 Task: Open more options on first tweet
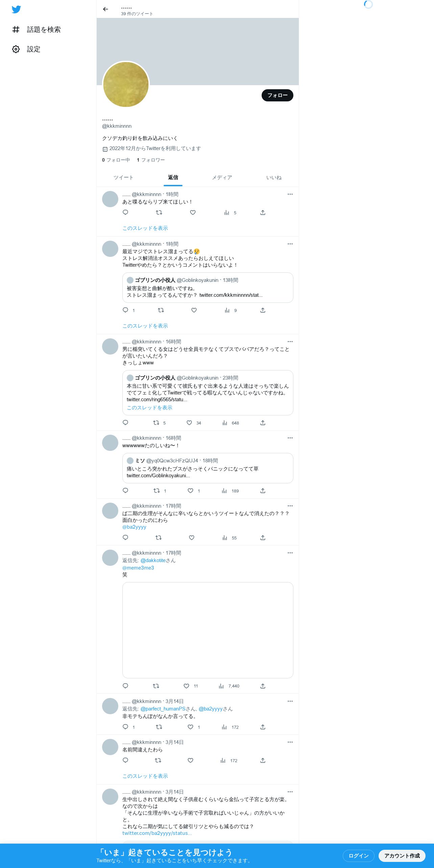point(290,194)
